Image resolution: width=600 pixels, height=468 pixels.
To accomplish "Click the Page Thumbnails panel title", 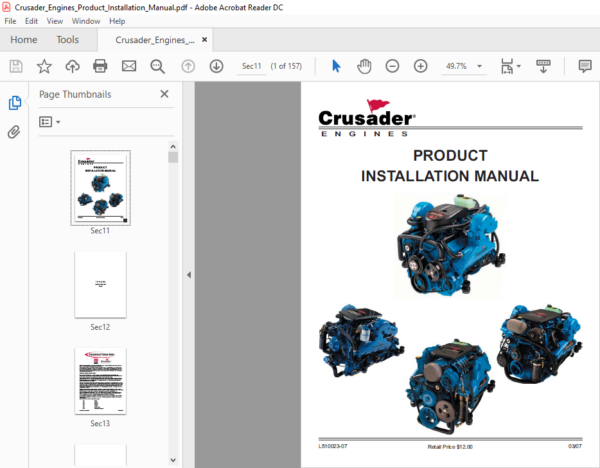I will click(x=75, y=94).
